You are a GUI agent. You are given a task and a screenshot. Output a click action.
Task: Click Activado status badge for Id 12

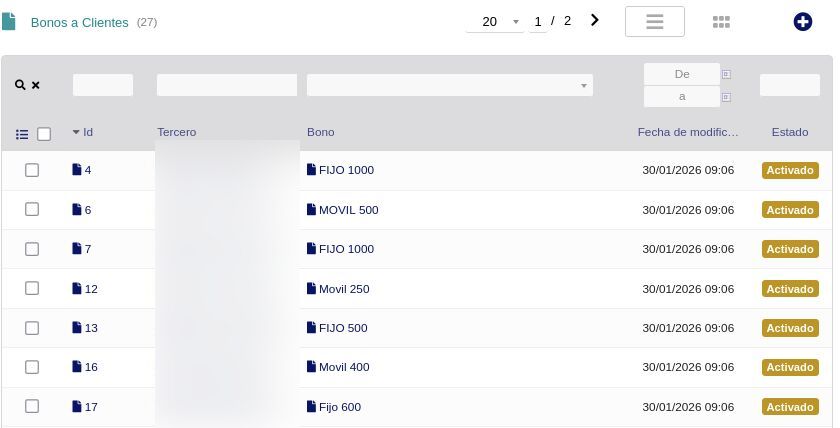pyautogui.click(x=790, y=289)
